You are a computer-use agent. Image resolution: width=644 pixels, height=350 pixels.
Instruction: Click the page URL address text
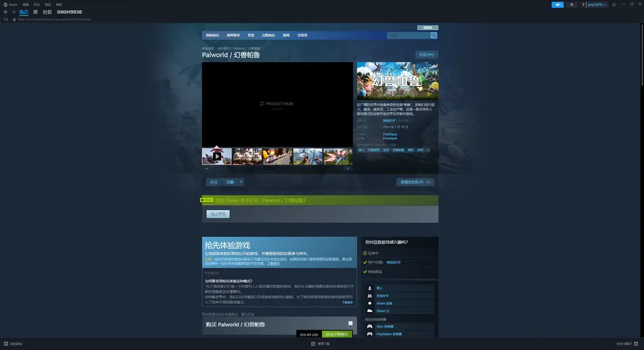point(54,19)
